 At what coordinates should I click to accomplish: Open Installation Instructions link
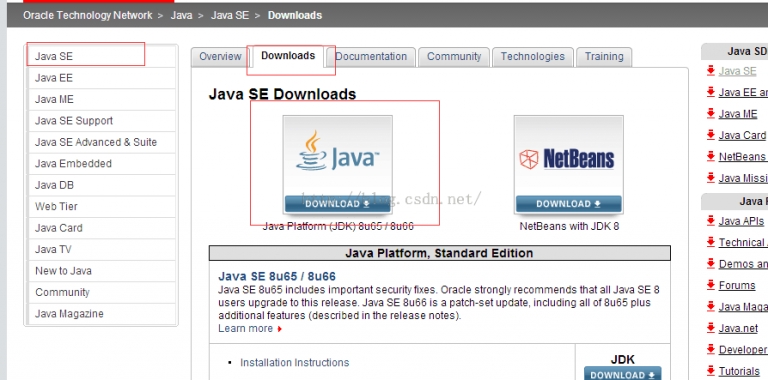pos(294,363)
